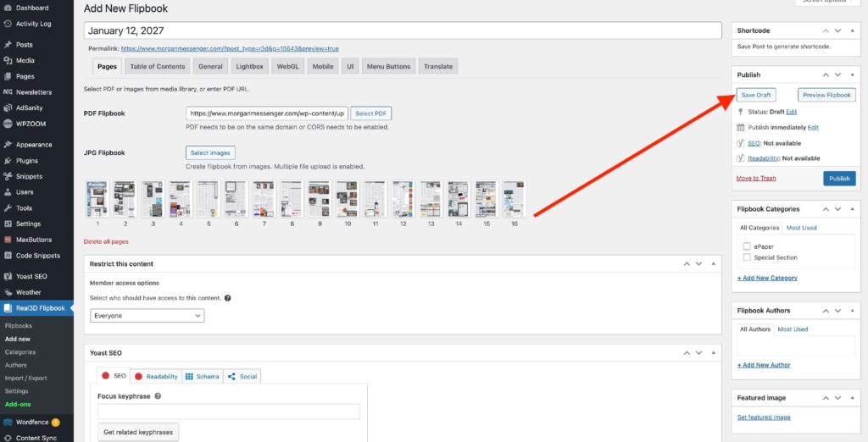
Task: Click the help icon beside Focus keyphrase
Action: [x=158, y=396]
